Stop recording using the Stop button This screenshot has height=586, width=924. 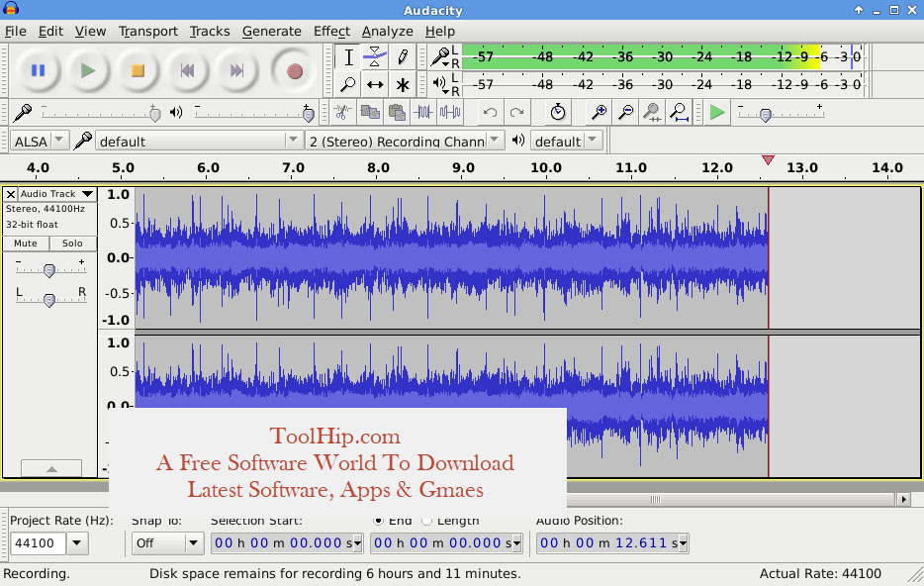[x=138, y=70]
